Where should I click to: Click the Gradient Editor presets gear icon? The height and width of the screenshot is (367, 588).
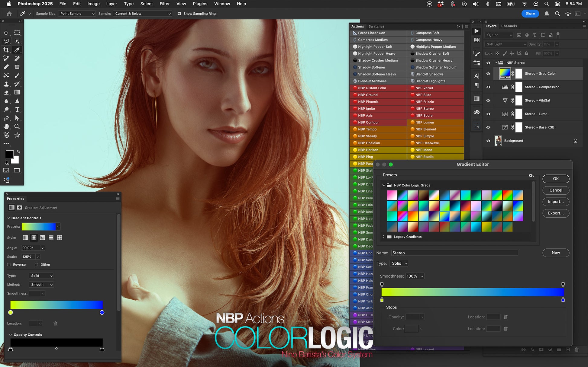pyautogui.click(x=531, y=175)
